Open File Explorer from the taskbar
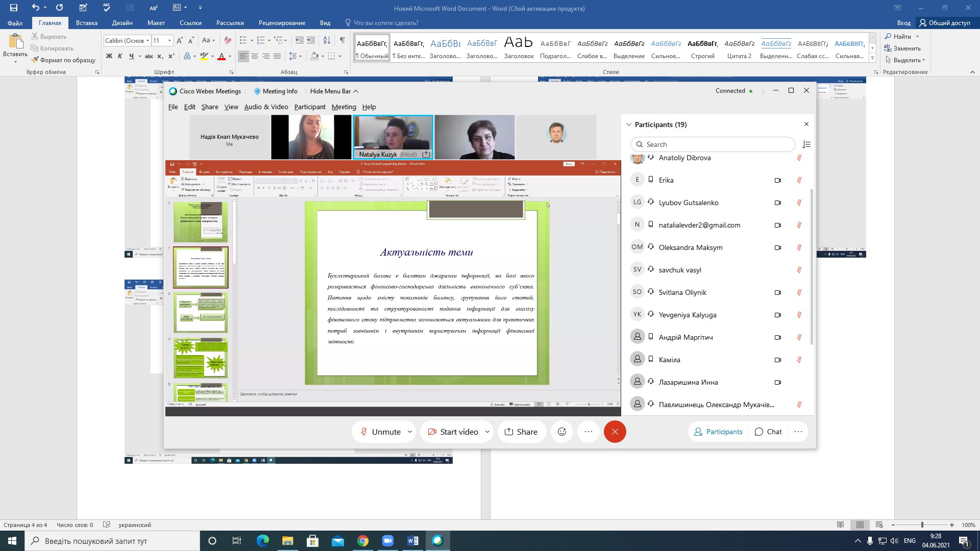The image size is (980, 551). click(288, 541)
